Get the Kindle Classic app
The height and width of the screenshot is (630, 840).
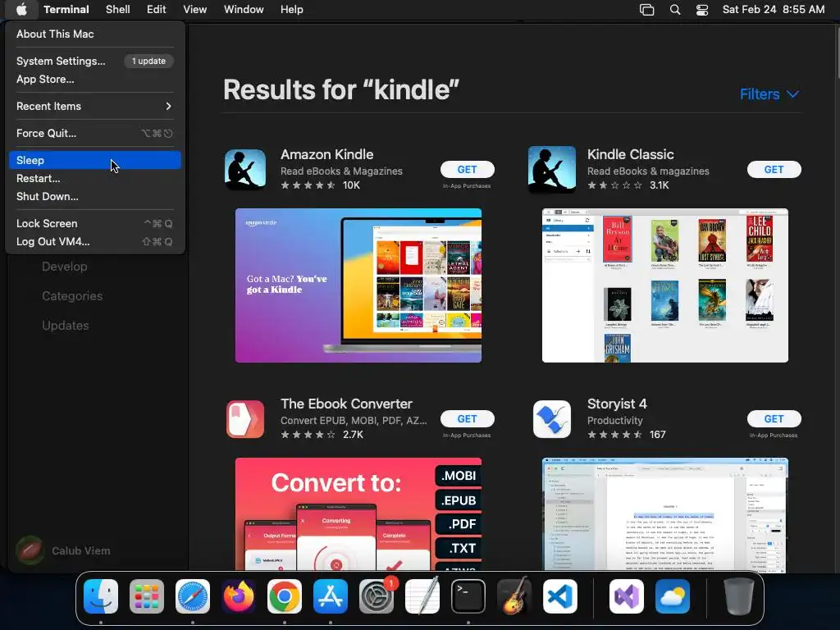tap(774, 169)
